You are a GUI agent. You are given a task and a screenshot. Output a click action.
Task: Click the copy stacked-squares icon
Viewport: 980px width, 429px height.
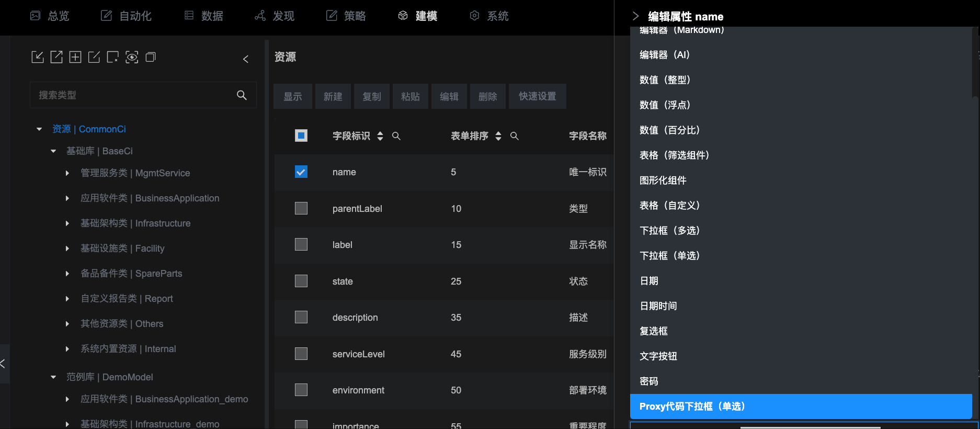(x=151, y=57)
